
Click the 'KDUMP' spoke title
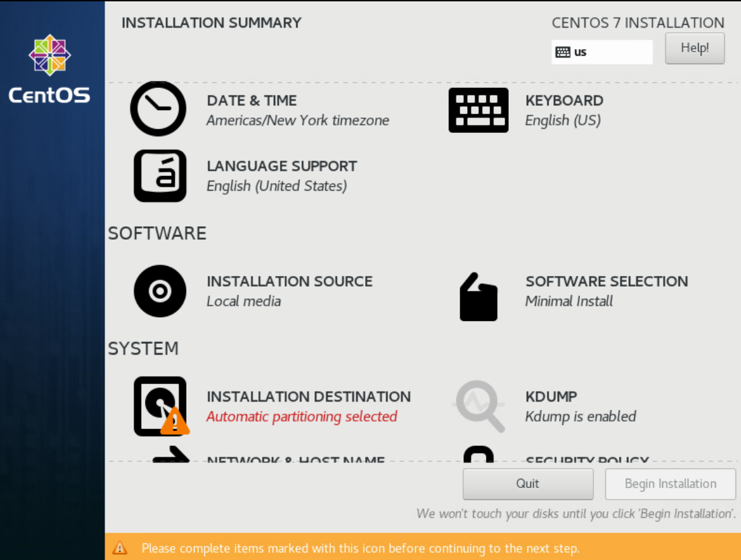coord(551,397)
